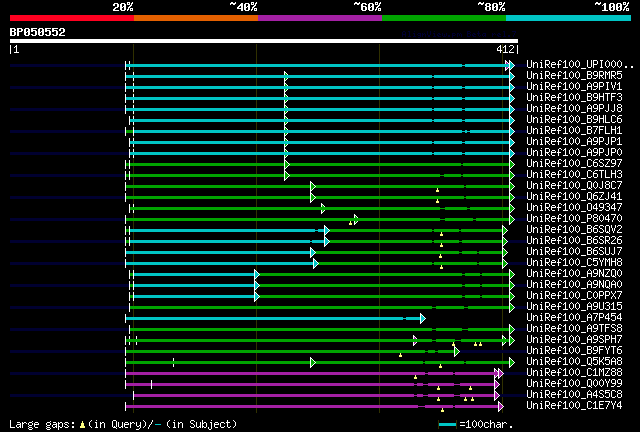Click the mid-row arrowhead on UniRef100_Q5K5A8 alignment

313,362
